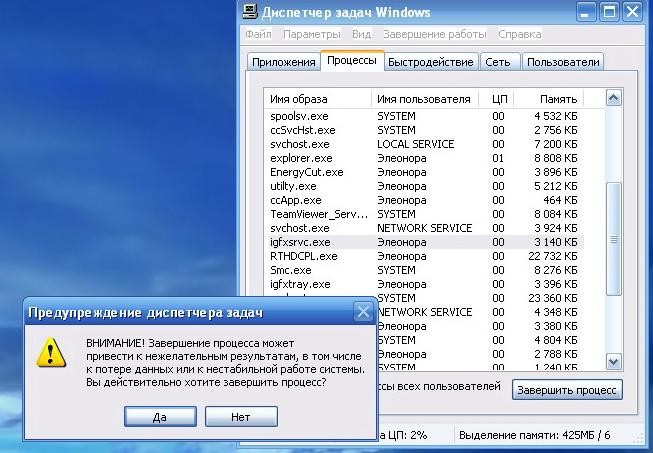Screen dimensions: 653x453
Task: Click the yellow warning triangle icon
Action: coord(51,353)
